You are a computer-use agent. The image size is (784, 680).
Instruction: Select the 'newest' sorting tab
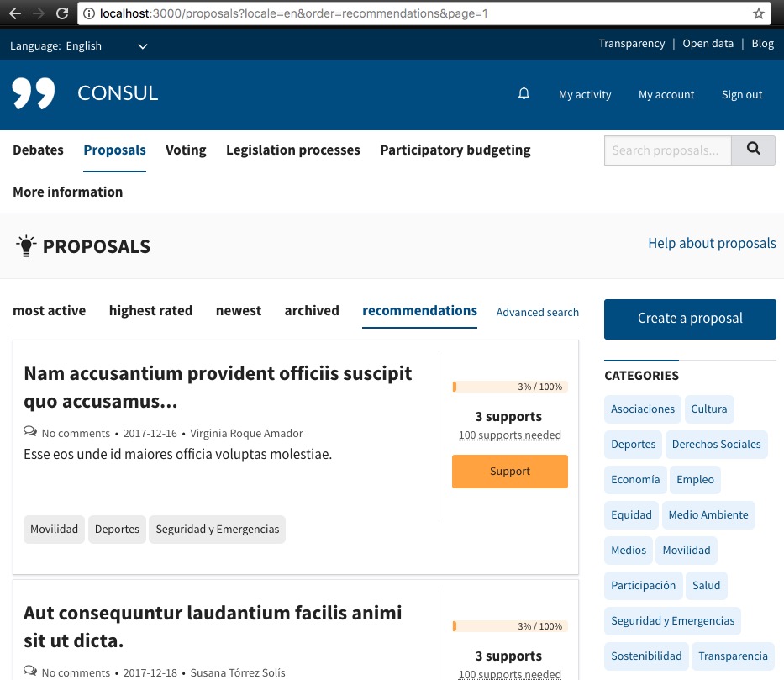pos(239,310)
